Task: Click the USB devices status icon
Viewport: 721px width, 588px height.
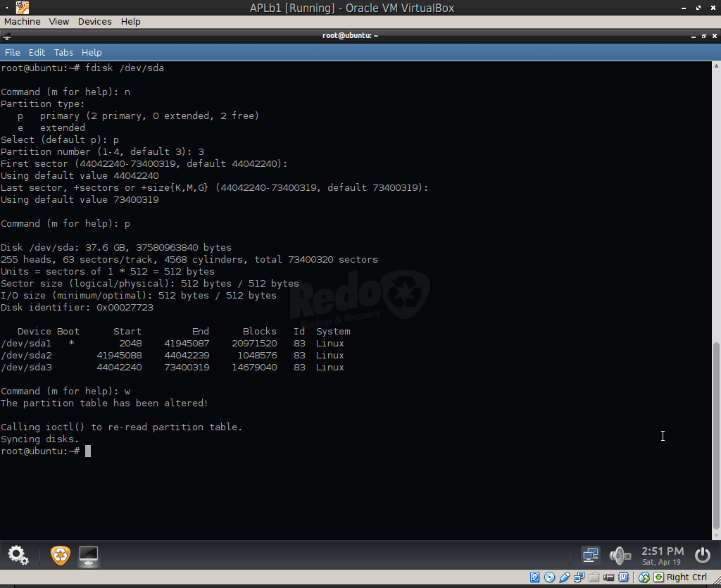Action: pos(565,577)
